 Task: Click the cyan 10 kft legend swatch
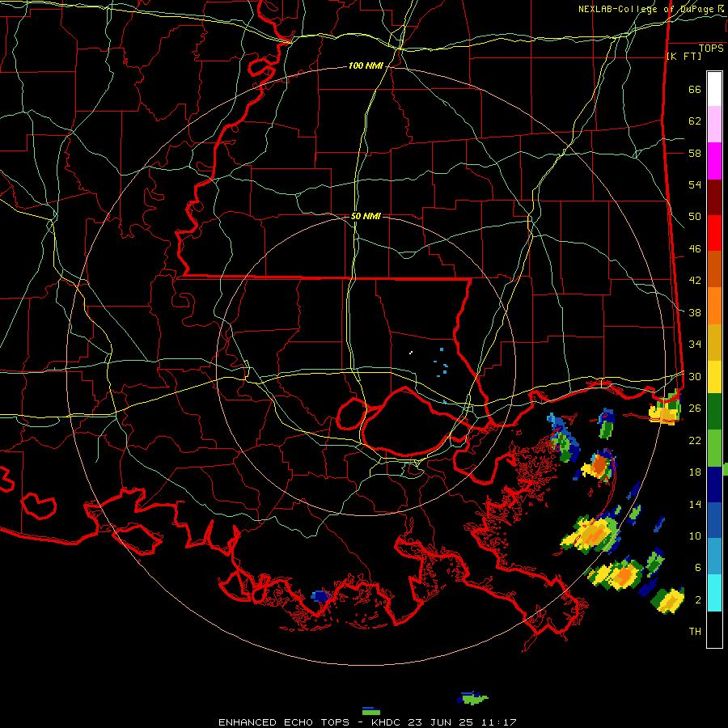click(x=714, y=593)
